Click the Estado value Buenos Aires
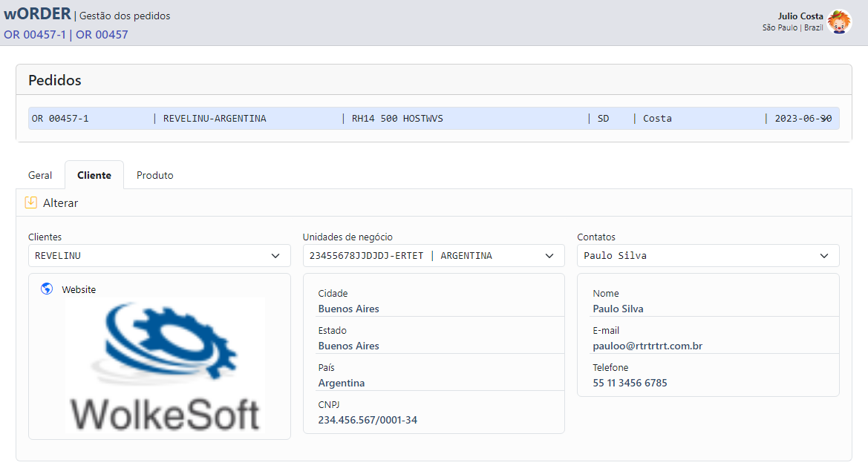The height and width of the screenshot is (474, 868). [x=349, y=346]
